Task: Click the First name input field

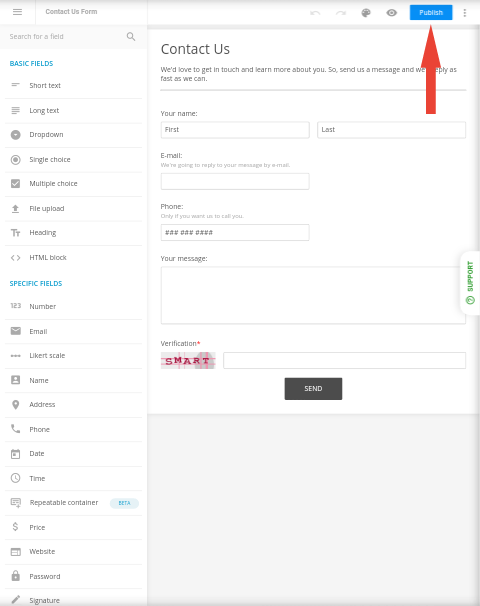Action: click(x=235, y=130)
